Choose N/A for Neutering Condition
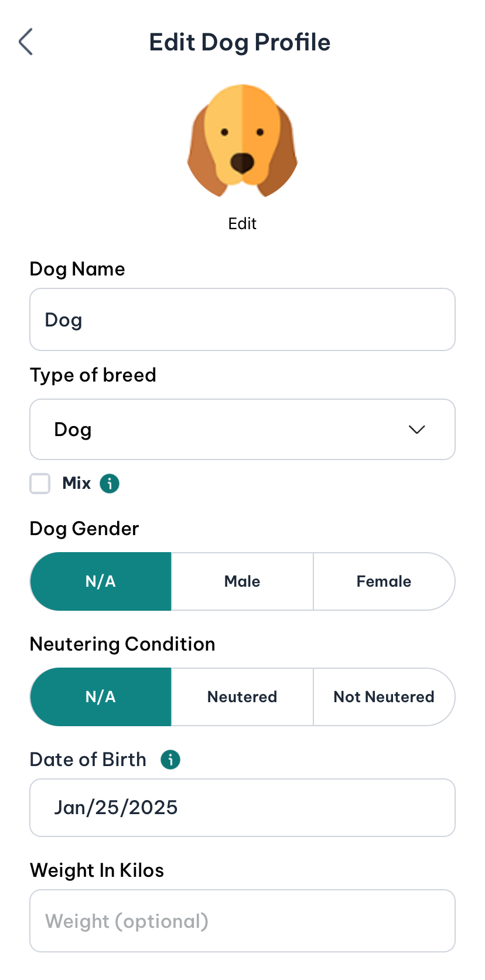The width and height of the screenshot is (485, 980). (101, 696)
